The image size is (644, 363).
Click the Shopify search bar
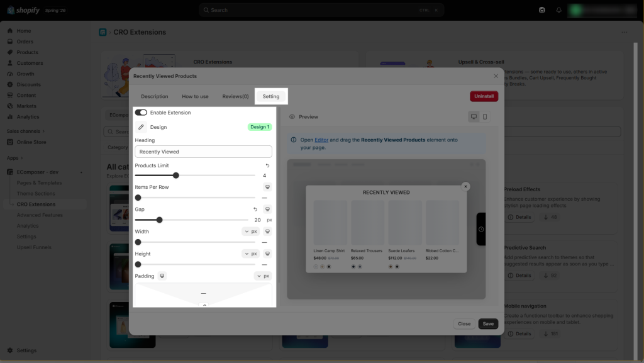pos(321,10)
